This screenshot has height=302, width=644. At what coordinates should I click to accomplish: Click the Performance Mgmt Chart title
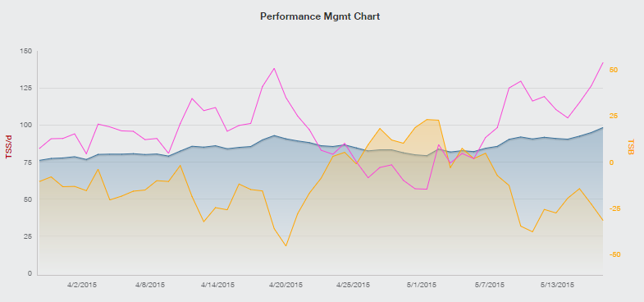click(320, 16)
